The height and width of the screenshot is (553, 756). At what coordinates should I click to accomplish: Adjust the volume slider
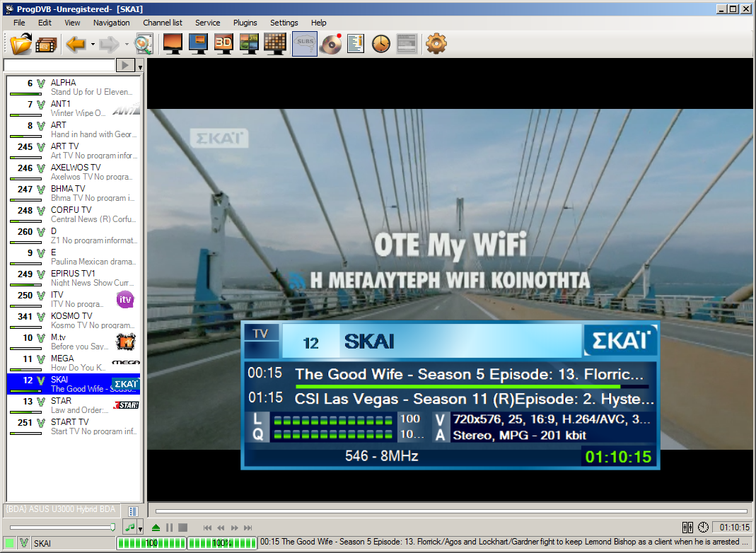[62, 528]
